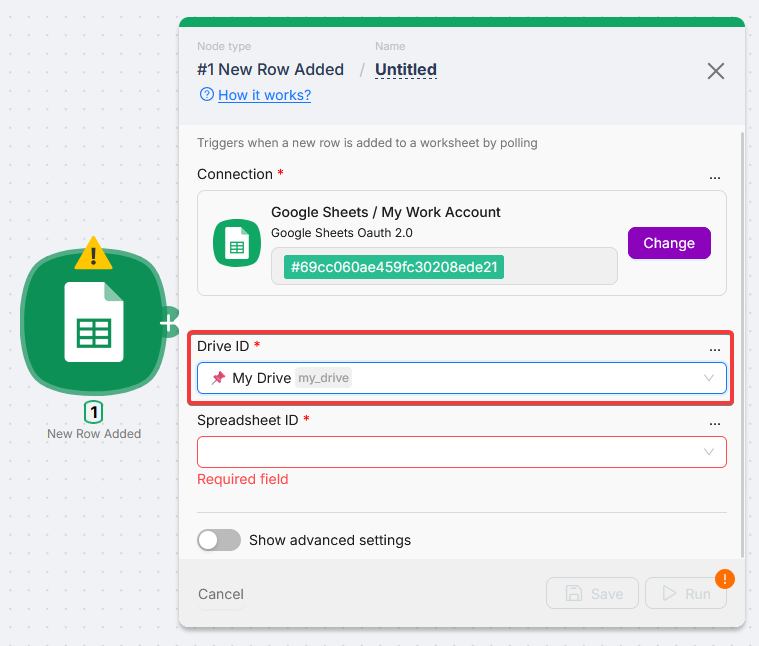Click the question mark help icon
This screenshot has width=759, height=646.
(x=206, y=95)
